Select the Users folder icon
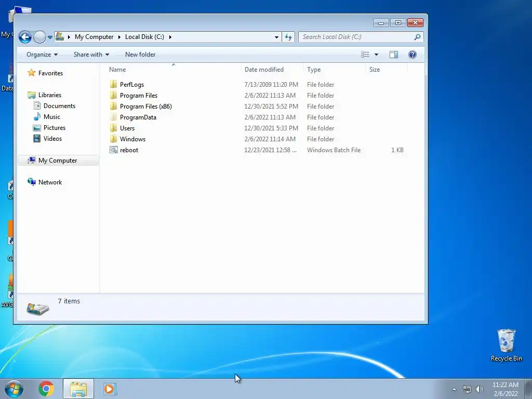This screenshot has height=399, width=532. [113, 128]
